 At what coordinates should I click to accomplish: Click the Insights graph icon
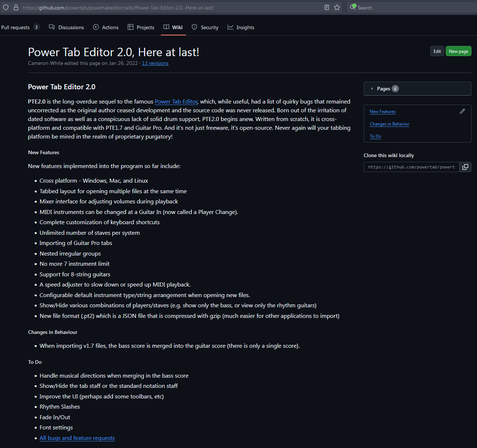[x=230, y=27]
